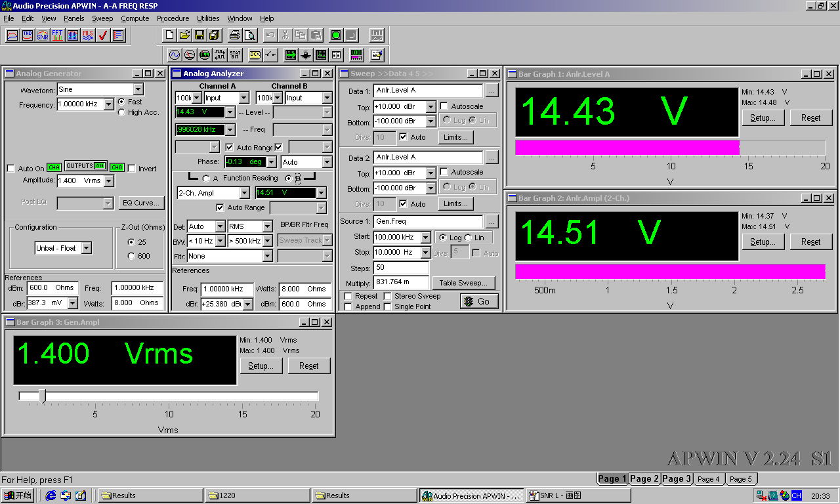Open the Compute menu
Viewport: 840px width, 504px height.
pyautogui.click(x=135, y=18)
